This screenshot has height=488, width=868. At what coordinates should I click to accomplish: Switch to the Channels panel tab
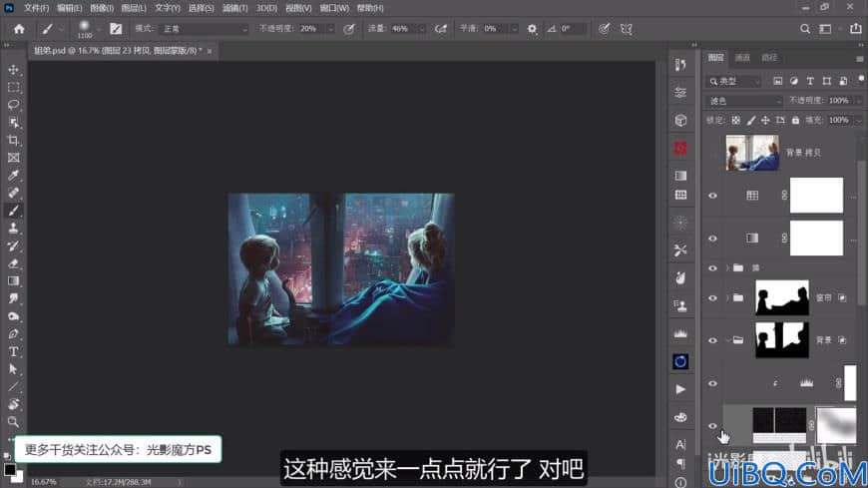click(742, 58)
